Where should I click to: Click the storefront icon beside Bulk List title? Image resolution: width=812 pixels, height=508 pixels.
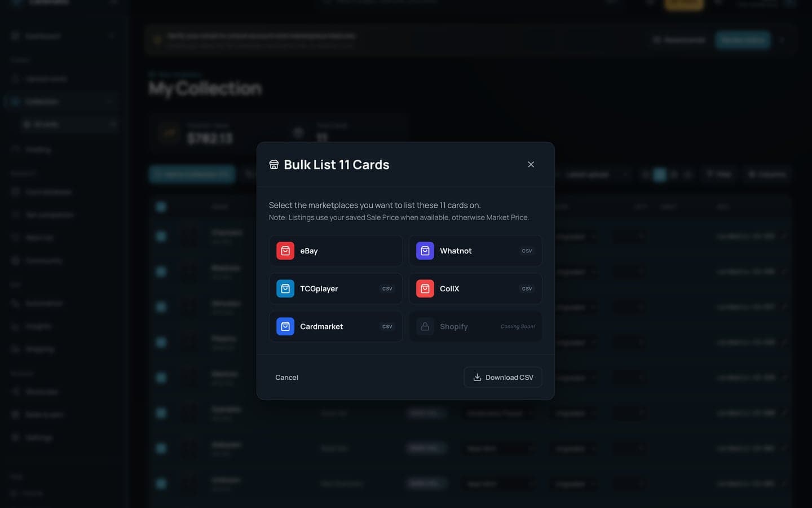(x=274, y=164)
